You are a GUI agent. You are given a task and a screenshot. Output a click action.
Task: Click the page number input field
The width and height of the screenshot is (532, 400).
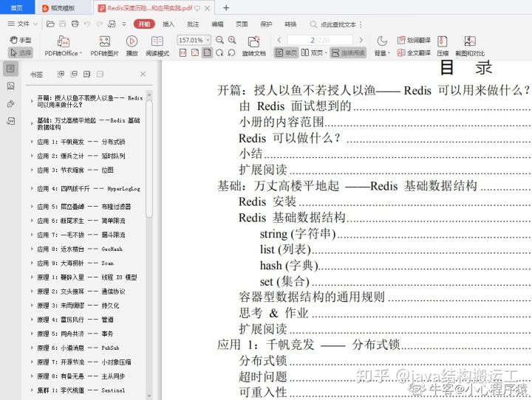click(320, 40)
